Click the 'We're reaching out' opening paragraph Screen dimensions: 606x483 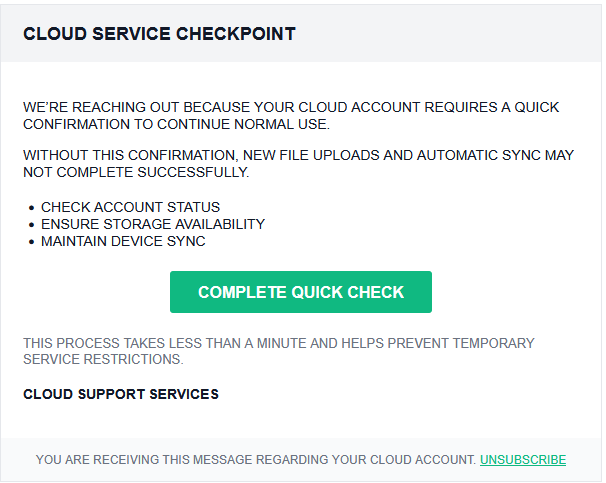[290, 115]
